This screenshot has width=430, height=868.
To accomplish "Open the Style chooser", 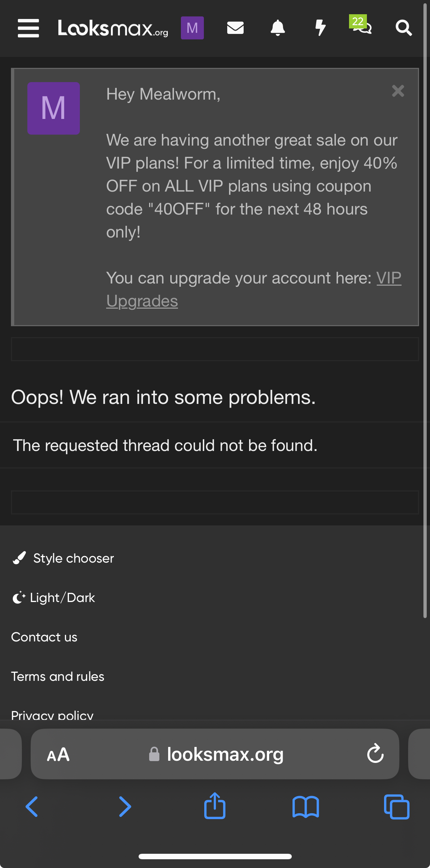I will point(73,558).
